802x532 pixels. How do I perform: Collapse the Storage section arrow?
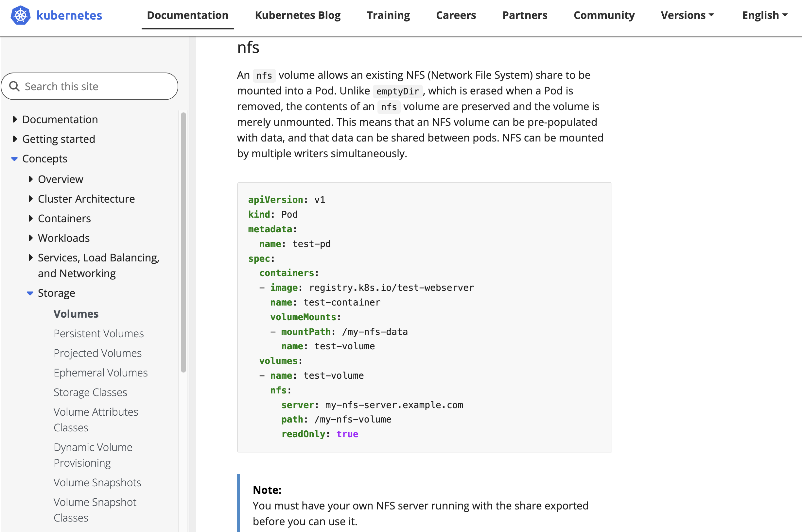click(x=30, y=293)
